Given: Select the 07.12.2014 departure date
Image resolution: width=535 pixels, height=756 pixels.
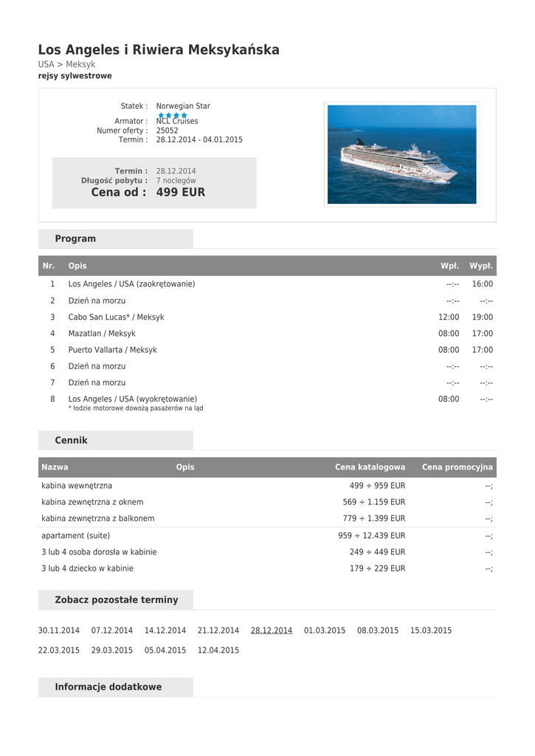Looking at the screenshot, I should click(x=112, y=630).
